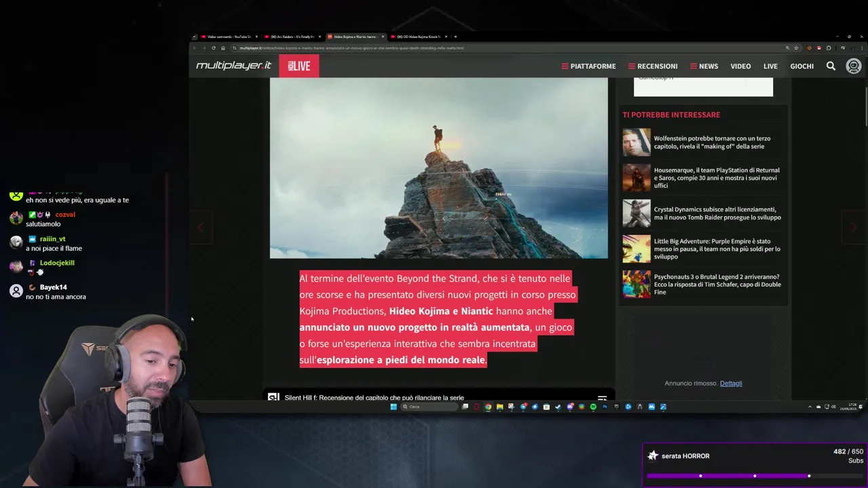Click the multiplayer.it logo
The width and height of the screenshot is (868, 488).
coord(233,66)
